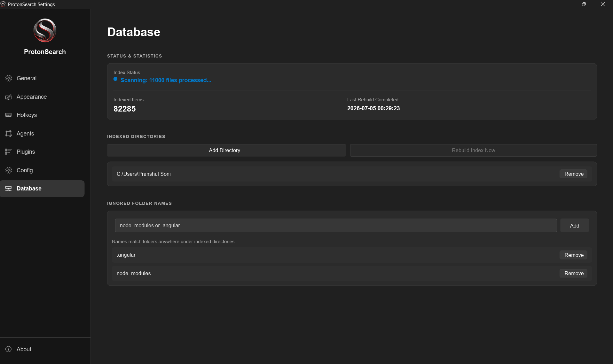Click the Database monitor icon

point(9,189)
